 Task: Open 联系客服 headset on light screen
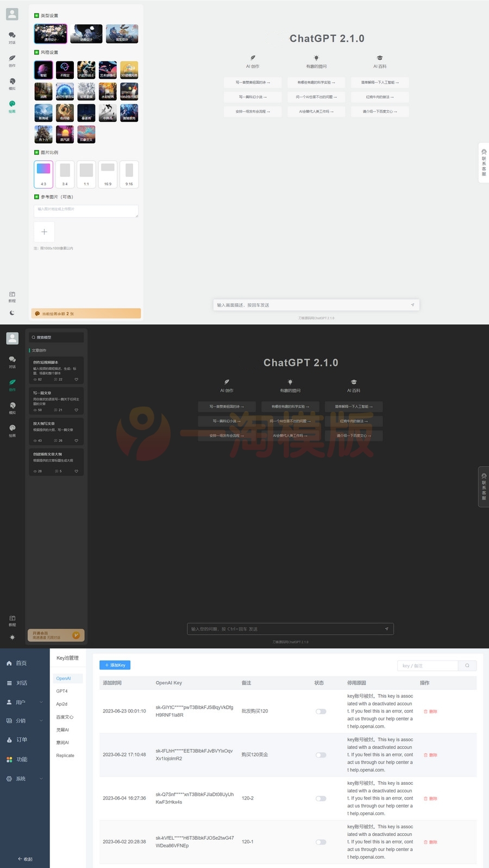(484, 163)
